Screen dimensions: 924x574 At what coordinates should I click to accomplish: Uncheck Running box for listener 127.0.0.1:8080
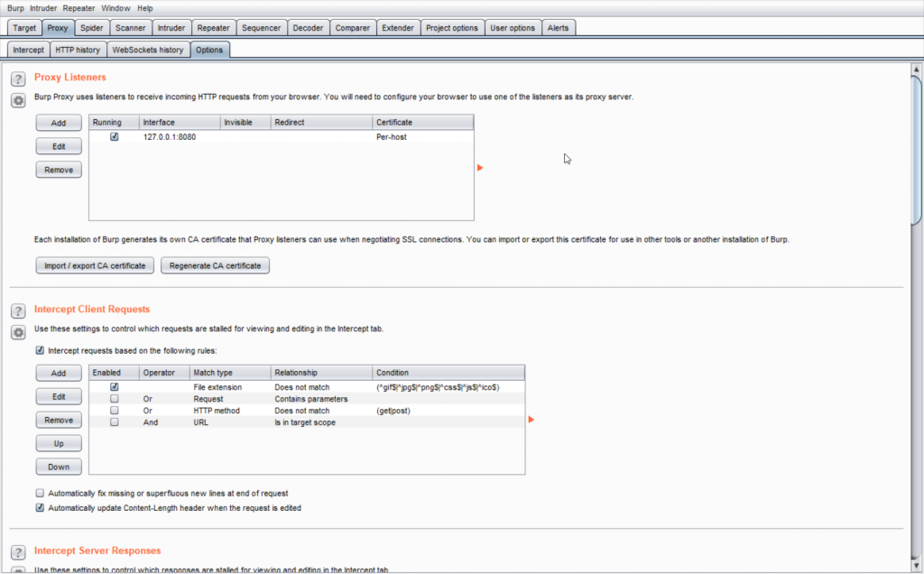[x=114, y=137]
